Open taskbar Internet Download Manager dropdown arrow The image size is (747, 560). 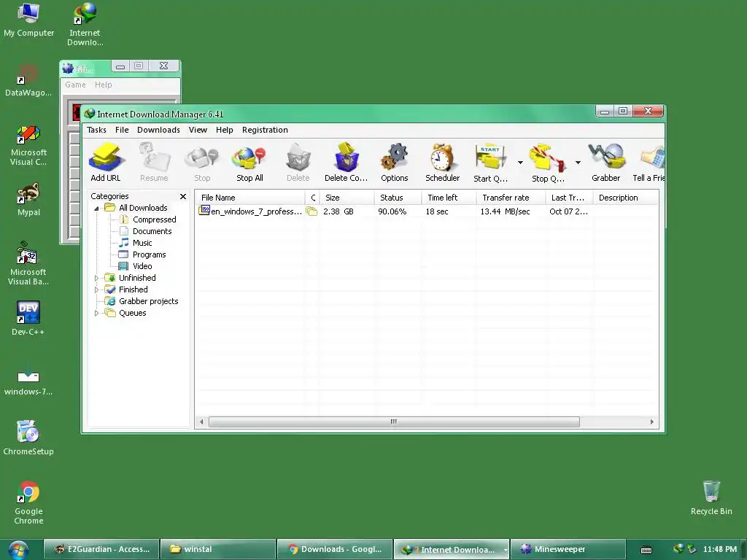pos(505,550)
